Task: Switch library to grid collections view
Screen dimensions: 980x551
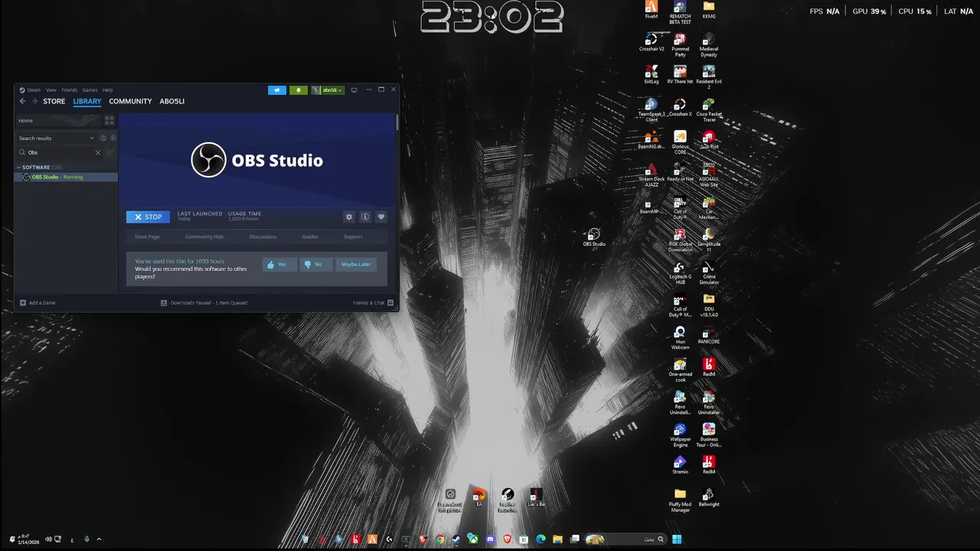Action: pos(109,120)
